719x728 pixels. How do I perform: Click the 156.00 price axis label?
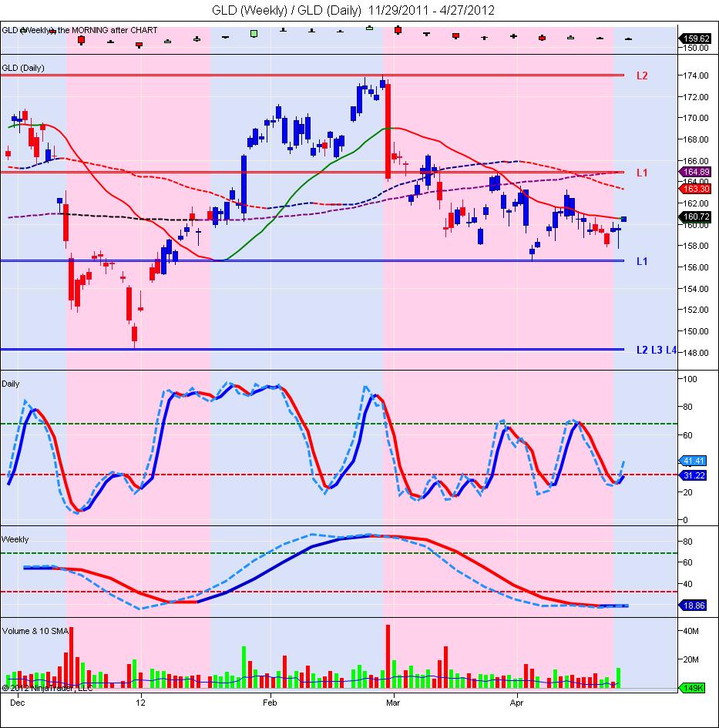click(x=696, y=267)
